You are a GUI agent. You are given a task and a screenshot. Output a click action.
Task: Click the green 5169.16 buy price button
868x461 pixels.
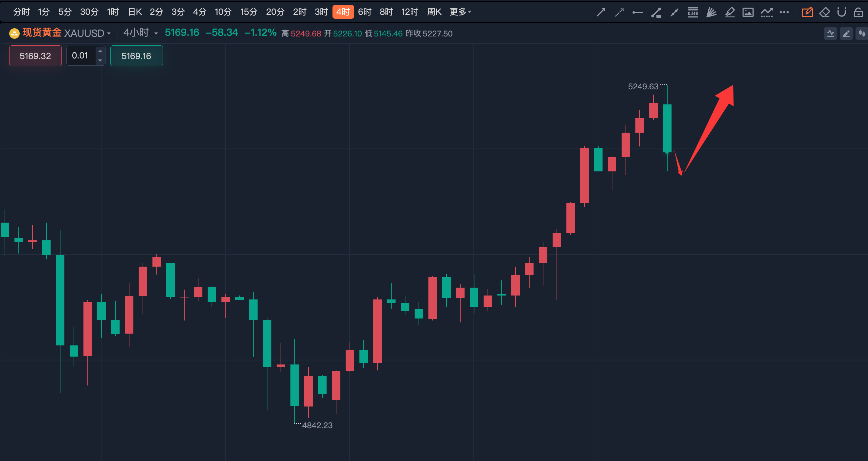point(136,56)
